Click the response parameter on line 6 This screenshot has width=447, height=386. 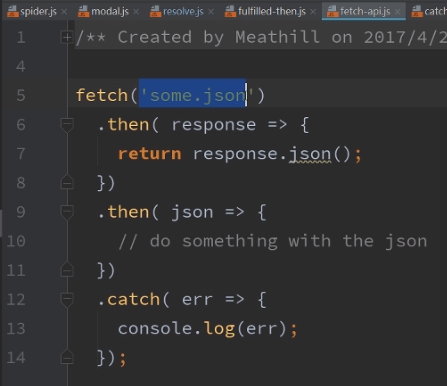(x=214, y=125)
